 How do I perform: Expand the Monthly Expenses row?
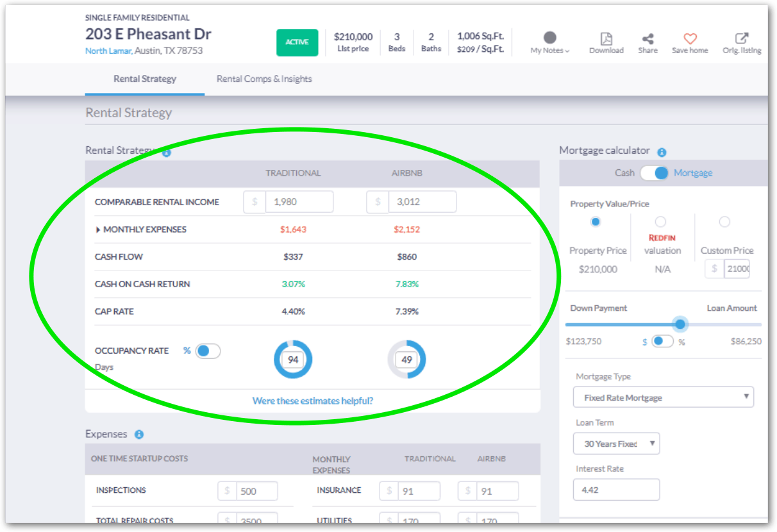tap(140, 229)
